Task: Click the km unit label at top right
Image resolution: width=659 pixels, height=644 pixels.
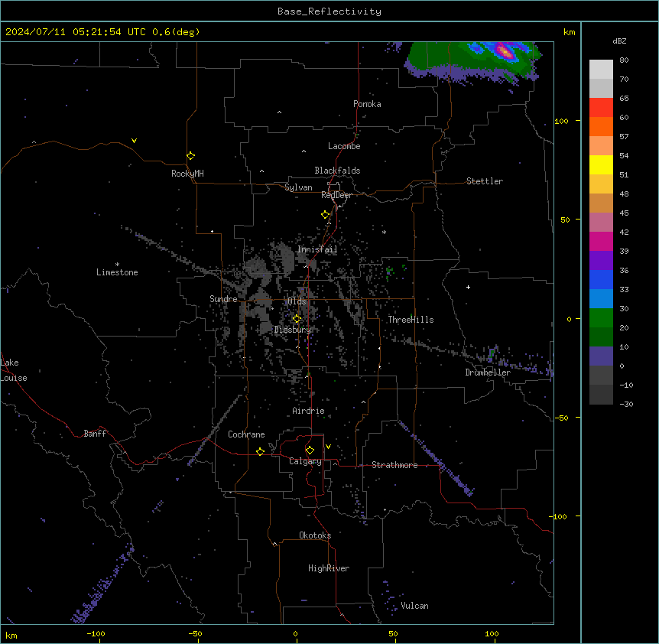Action: (x=569, y=32)
